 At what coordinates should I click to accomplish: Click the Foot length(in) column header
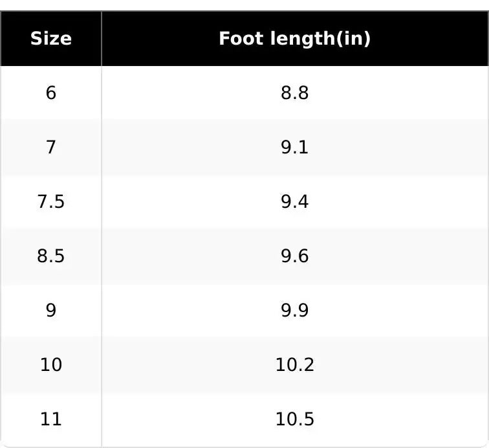[x=295, y=38]
